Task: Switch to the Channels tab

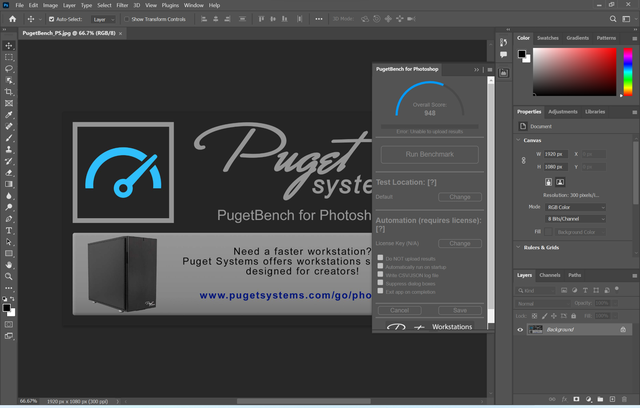Action: coord(550,275)
